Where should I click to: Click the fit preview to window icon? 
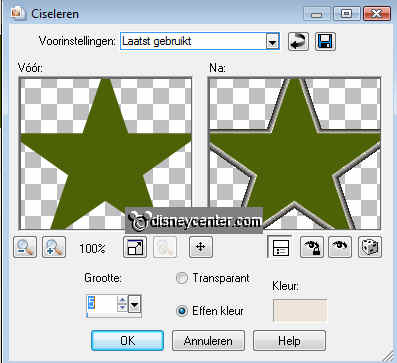click(135, 247)
